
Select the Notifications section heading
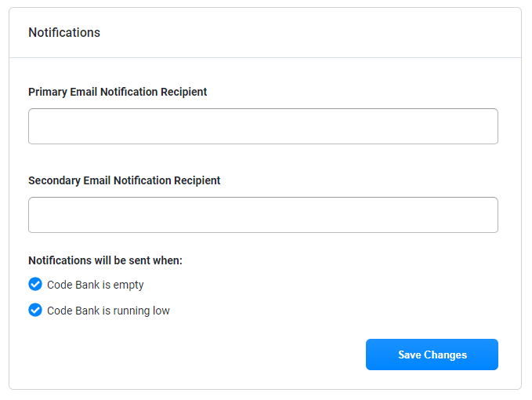pyautogui.click(x=64, y=33)
